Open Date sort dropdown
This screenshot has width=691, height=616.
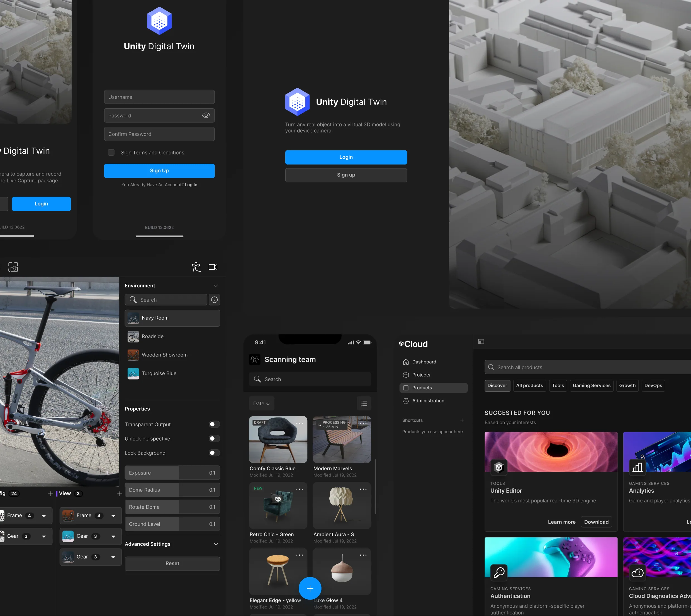coord(261,403)
